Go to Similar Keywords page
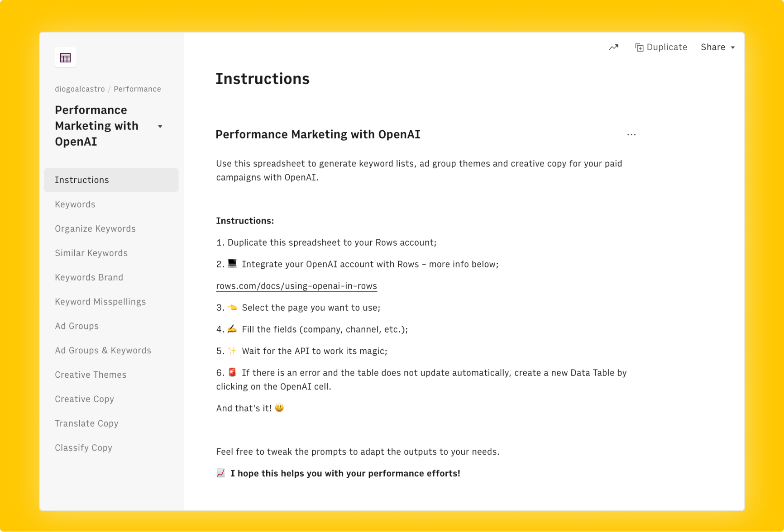The width and height of the screenshot is (784, 532). click(x=91, y=253)
